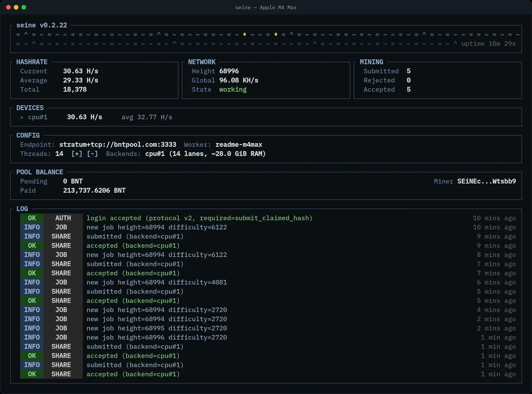Click the uptime 10m 29s readout
The width and height of the screenshot is (532, 394).
(488, 44)
